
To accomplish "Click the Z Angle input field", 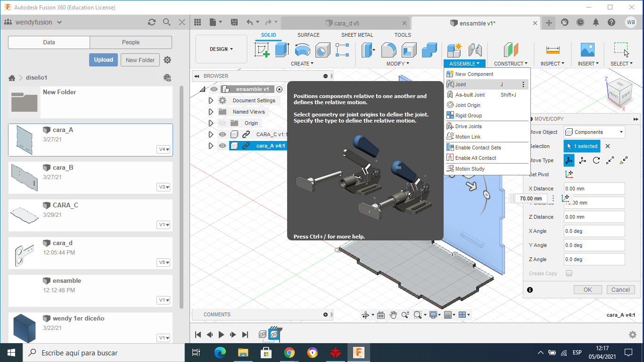I will click(x=594, y=259).
